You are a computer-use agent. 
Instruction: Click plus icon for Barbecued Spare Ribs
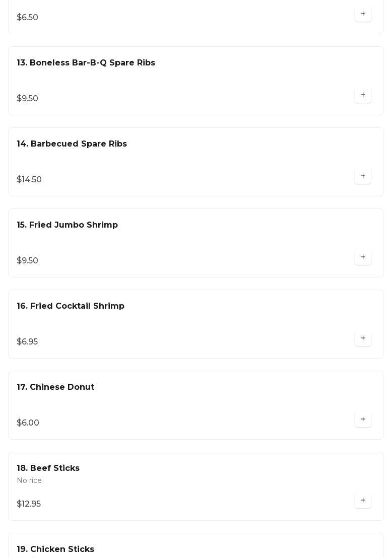[x=363, y=176]
